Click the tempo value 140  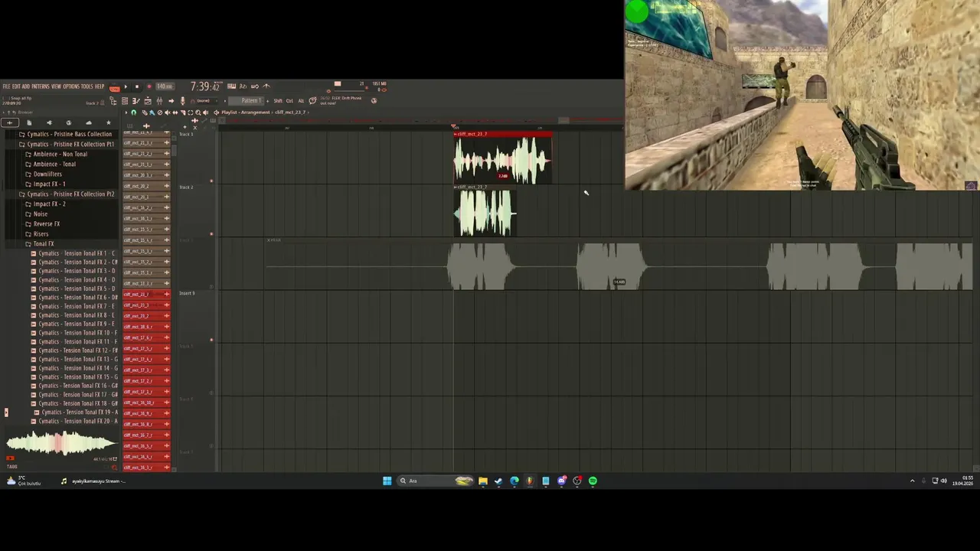[165, 86]
